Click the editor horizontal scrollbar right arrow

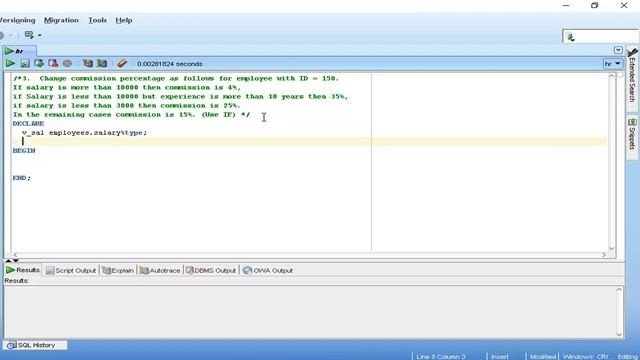[x=604, y=254]
